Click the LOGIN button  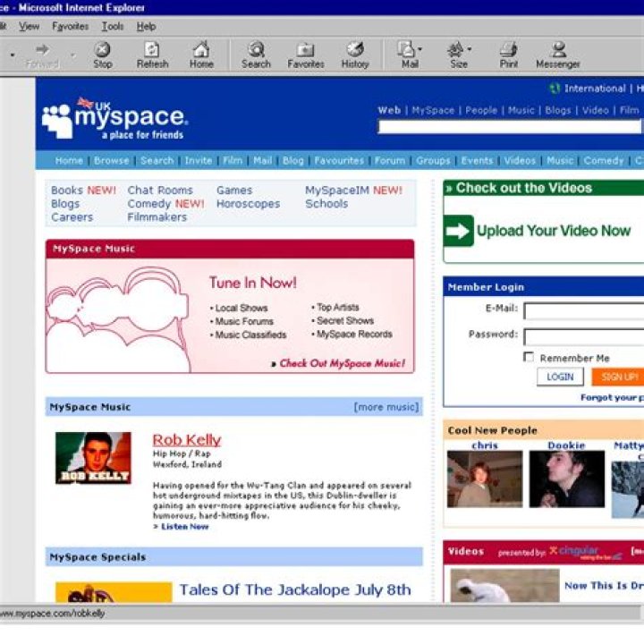[x=560, y=377]
